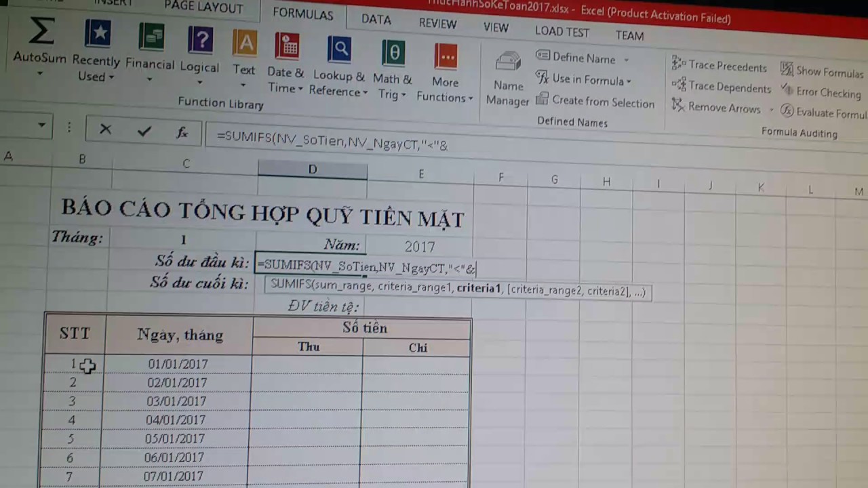Select the FORMULAS tab

tap(302, 14)
